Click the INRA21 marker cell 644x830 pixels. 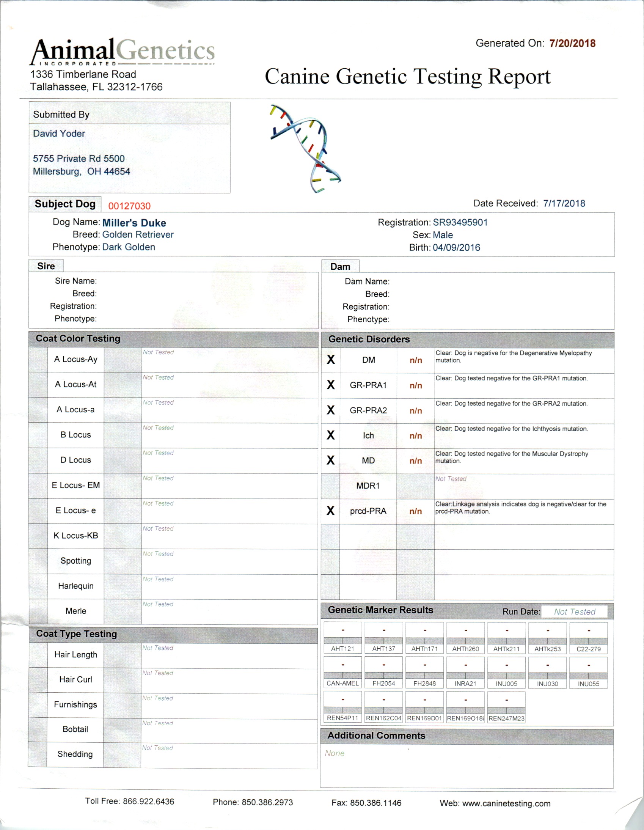pyautogui.click(x=466, y=672)
